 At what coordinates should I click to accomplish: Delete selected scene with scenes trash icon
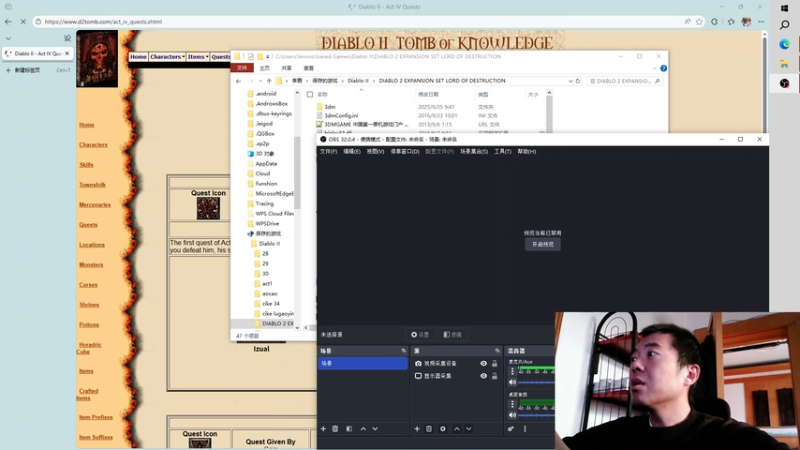point(335,429)
